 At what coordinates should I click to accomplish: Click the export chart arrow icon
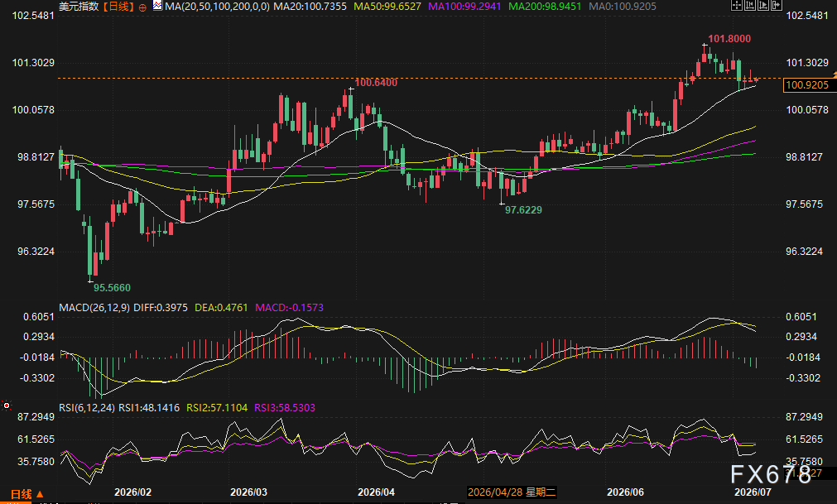click(x=777, y=5)
